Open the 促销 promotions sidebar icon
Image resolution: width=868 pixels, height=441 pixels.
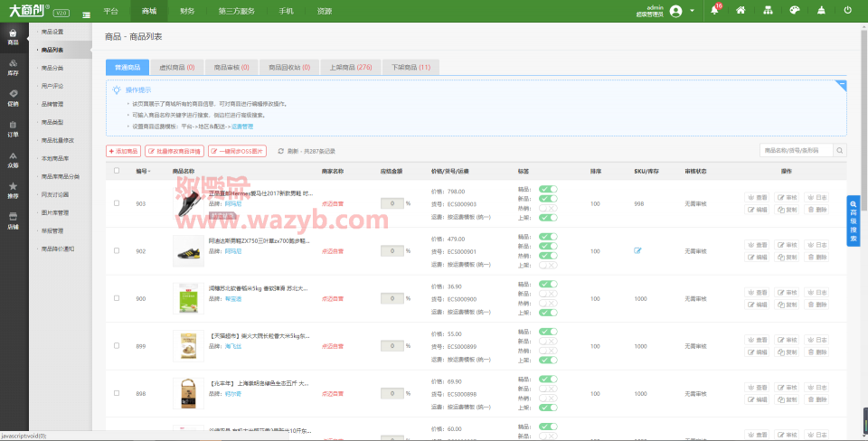(x=14, y=98)
